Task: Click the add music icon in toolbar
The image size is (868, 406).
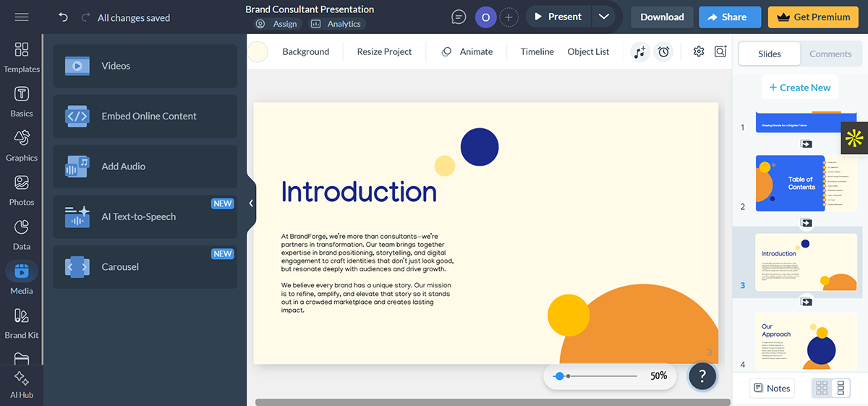Action: [639, 52]
